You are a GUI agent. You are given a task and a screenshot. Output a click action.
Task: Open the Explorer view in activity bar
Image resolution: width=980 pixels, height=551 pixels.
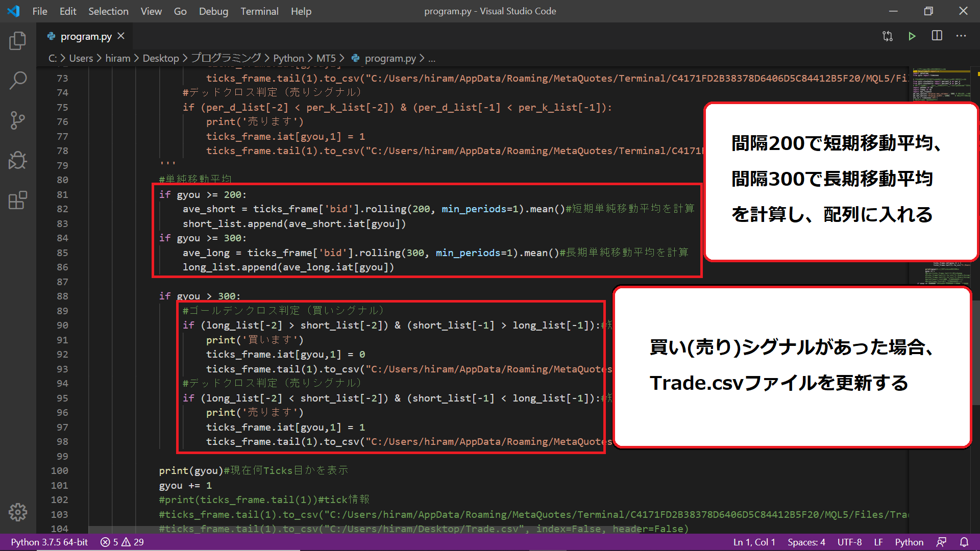18,41
